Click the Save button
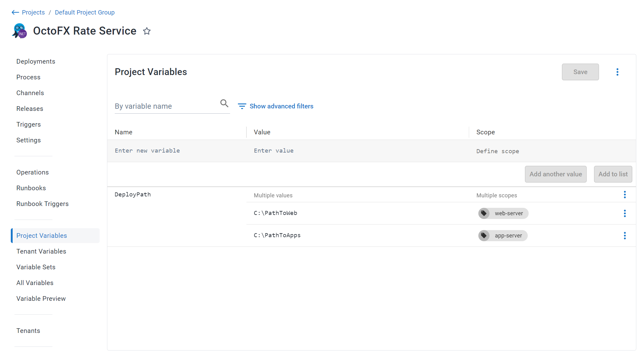 point(580,72)
